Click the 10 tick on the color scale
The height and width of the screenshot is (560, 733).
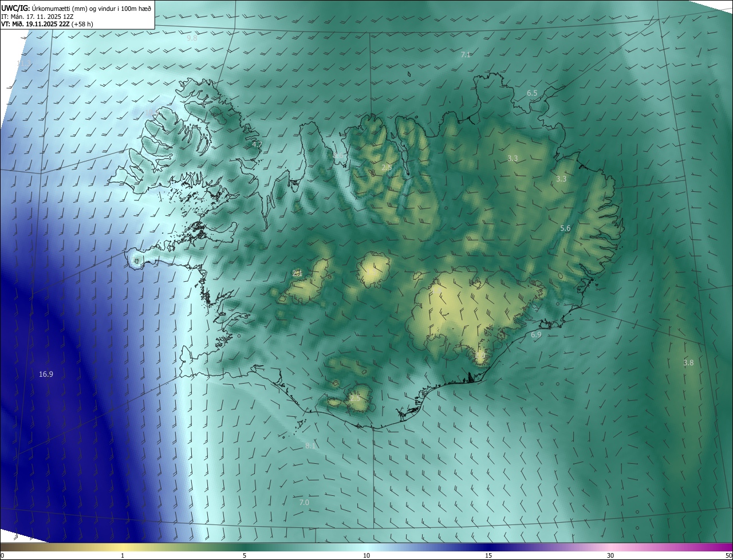point(366,556)
